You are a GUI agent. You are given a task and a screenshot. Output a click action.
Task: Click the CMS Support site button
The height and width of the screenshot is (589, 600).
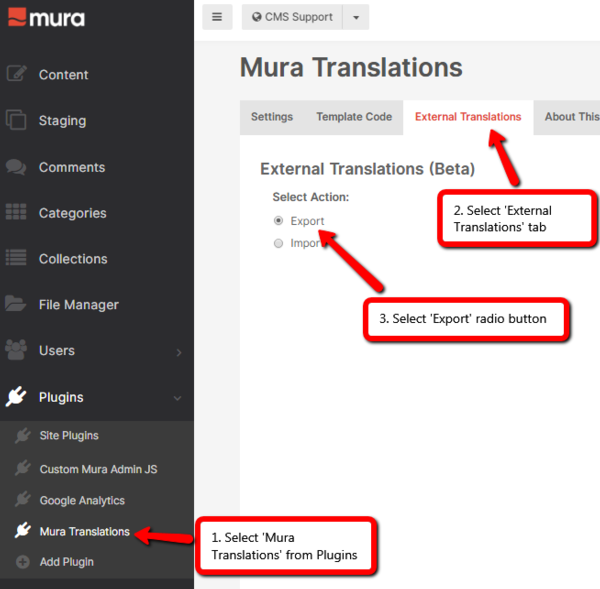[292, 17]
